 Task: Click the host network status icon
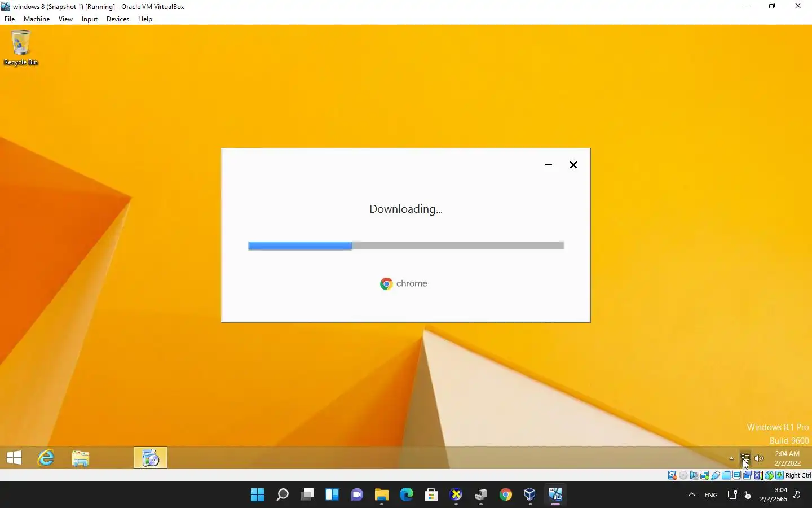point(732,495)
